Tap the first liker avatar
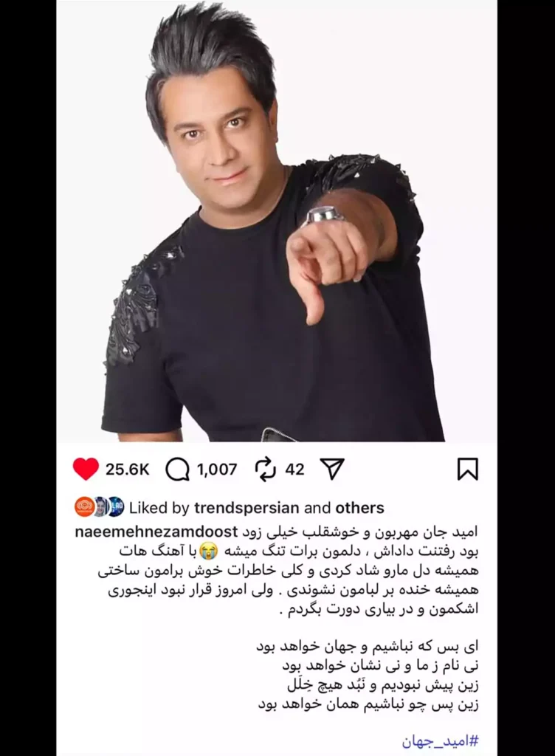The height and width of the screenshot is (756, 555). (84, 507)
